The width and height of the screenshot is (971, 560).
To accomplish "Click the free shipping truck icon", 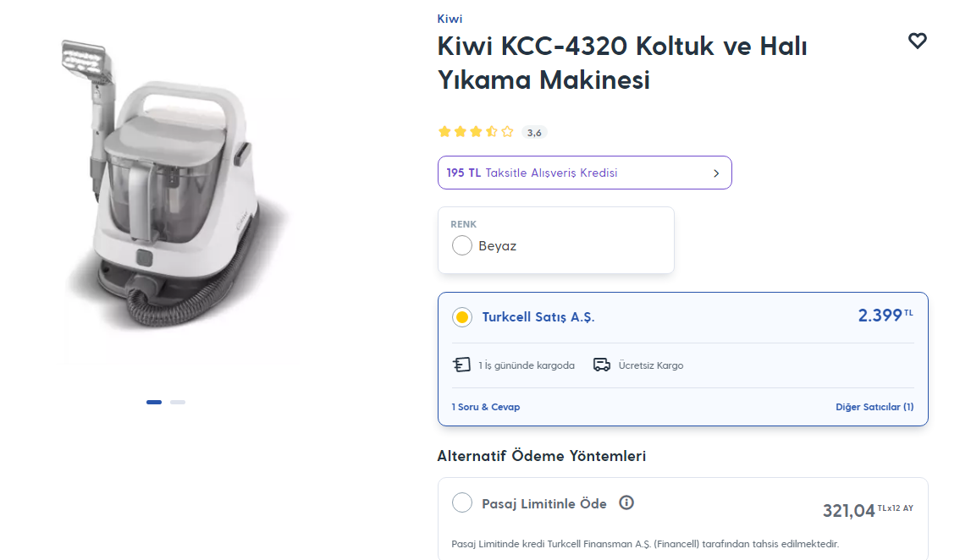I will [602, 365].
